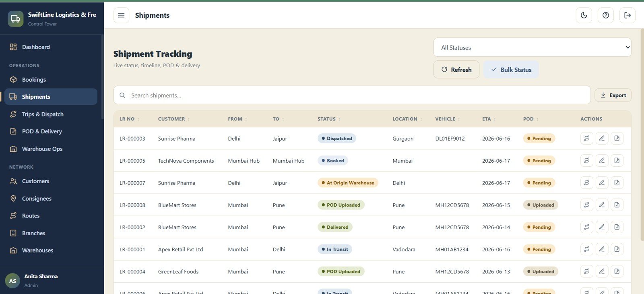Click LR-000001 row number

coord(132,249)
